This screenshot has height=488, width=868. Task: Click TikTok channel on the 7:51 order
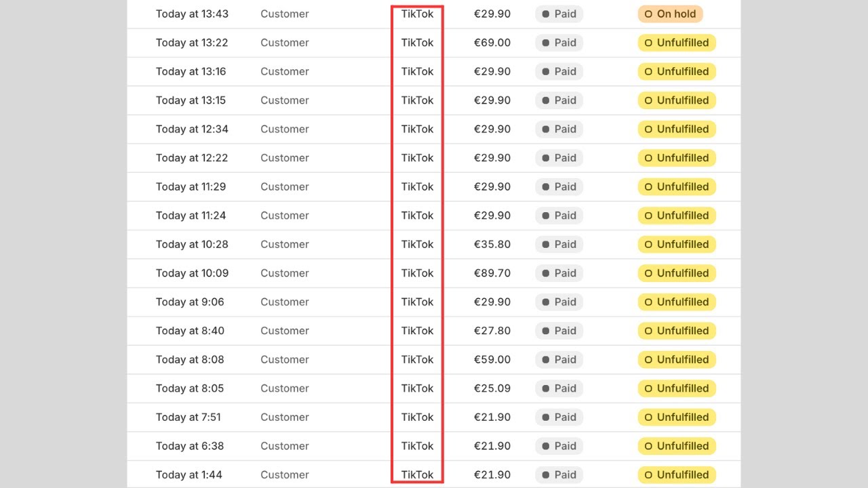pos(417,417)
